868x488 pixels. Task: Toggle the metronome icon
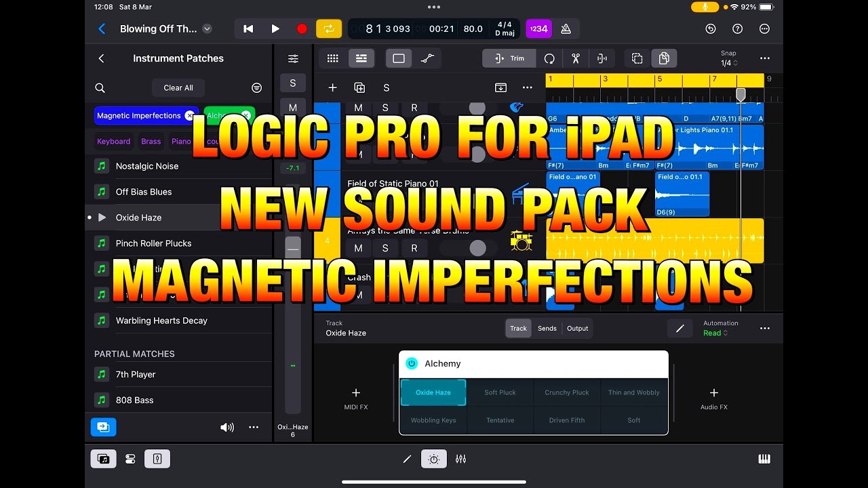(x=566, y=28)
